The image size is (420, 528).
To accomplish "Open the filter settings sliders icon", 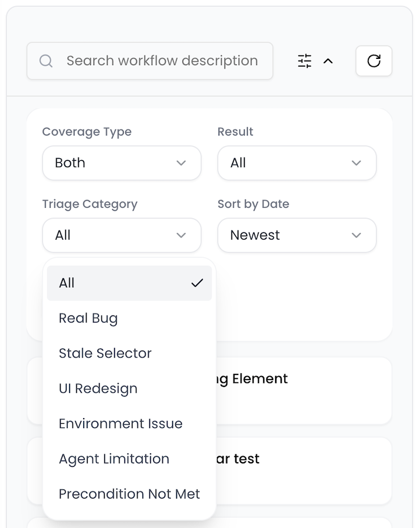I will [x=305, y=61].
